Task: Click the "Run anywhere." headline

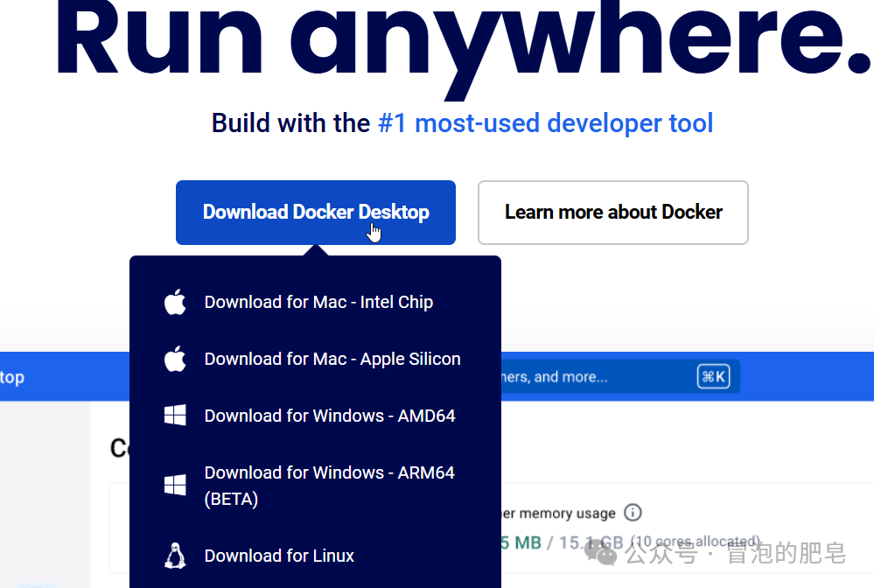Action: pos(462,44)
